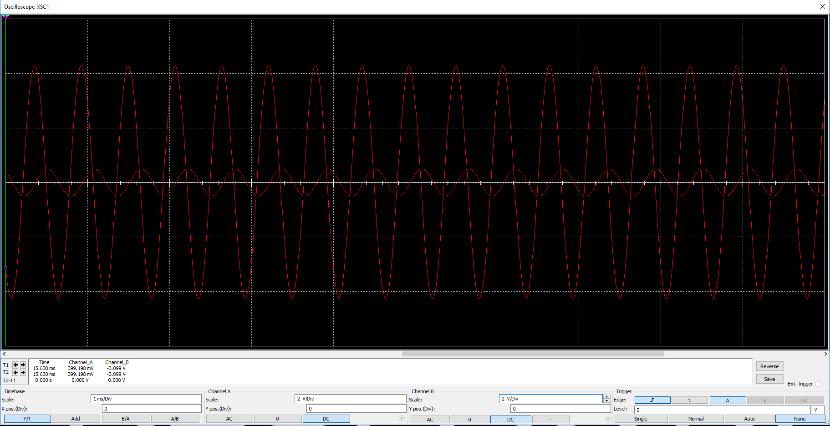Image resolution: width=830 pixels, height=426 pixels.
Task: Set Channel A coupling to AC
Action: (229, 419)
